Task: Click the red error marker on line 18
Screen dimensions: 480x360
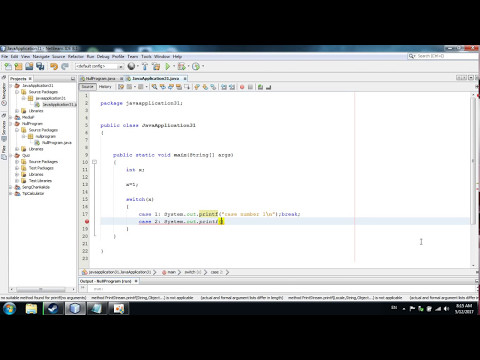Action: coord(87,221)
